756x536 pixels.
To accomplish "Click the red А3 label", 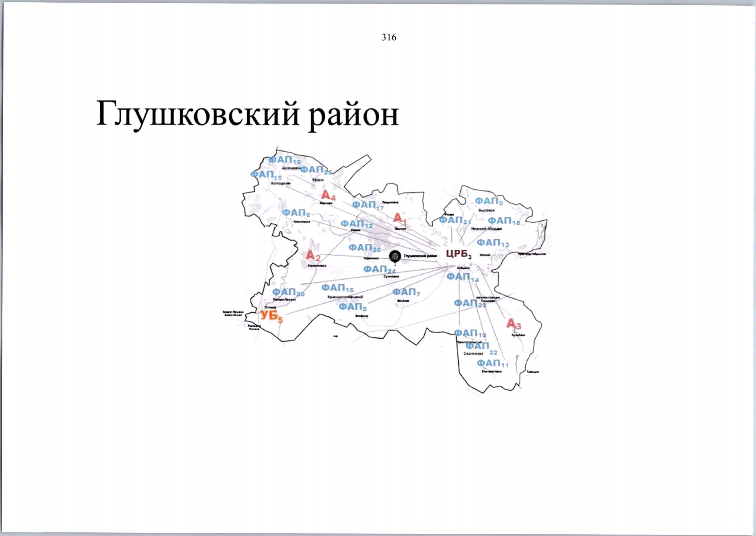I will 514,323.
